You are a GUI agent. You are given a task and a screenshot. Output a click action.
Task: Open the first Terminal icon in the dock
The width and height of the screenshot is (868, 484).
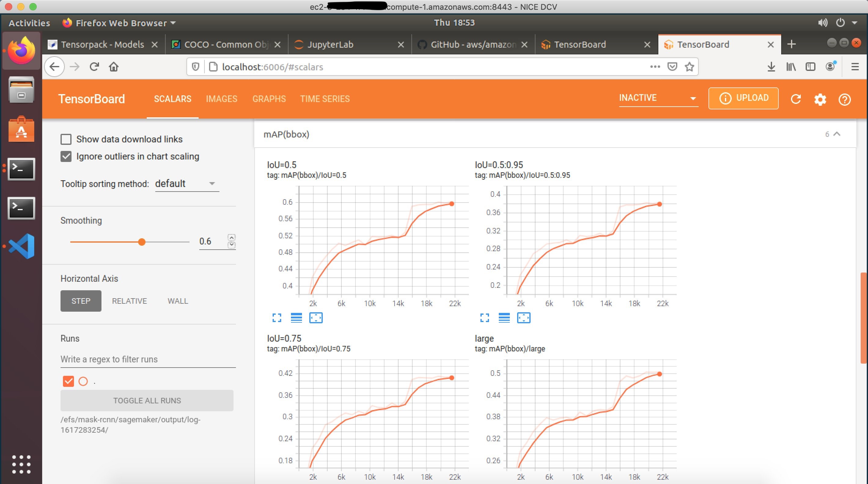[x=21, y=169]
